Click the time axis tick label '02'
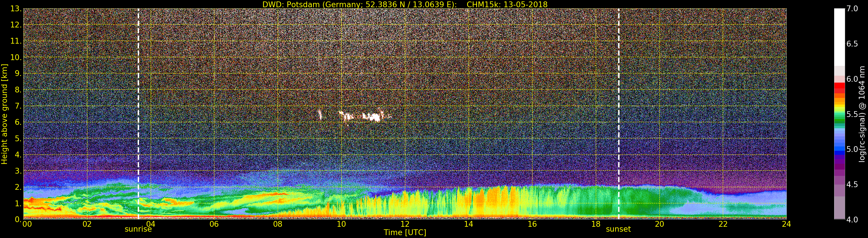868x238 pixels. tap(87, 224)
